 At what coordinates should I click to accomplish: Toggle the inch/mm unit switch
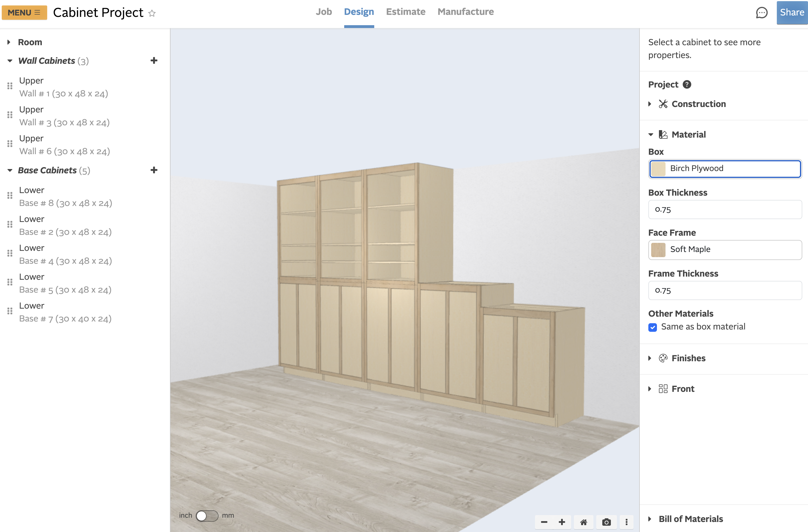tap(207, 515)
